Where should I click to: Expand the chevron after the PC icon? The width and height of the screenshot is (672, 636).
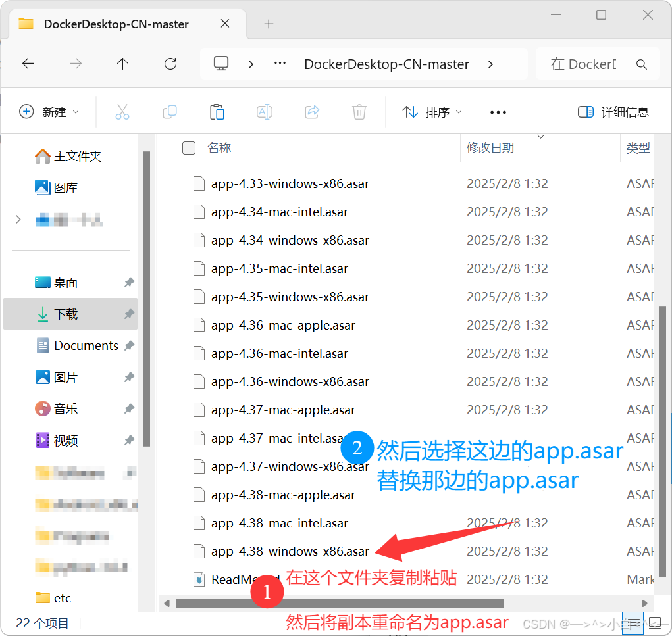coord(251,64)
